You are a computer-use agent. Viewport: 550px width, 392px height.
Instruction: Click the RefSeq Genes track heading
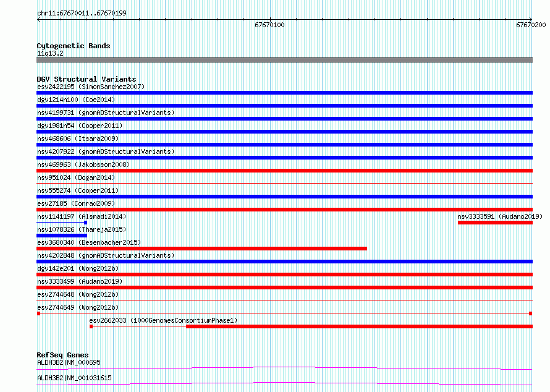62,355
